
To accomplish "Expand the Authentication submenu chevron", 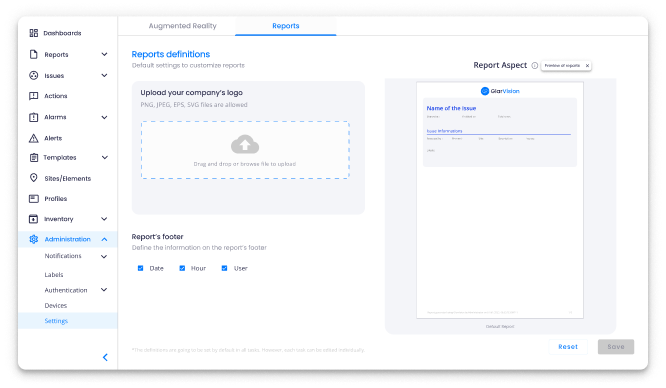I will pos(104,290).
